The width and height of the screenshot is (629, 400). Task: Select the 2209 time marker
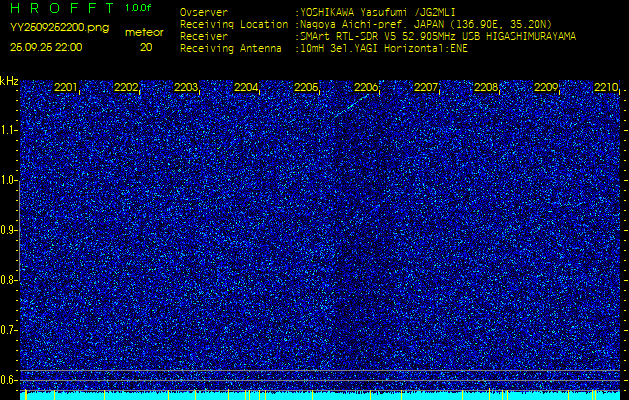pos(546,87)
